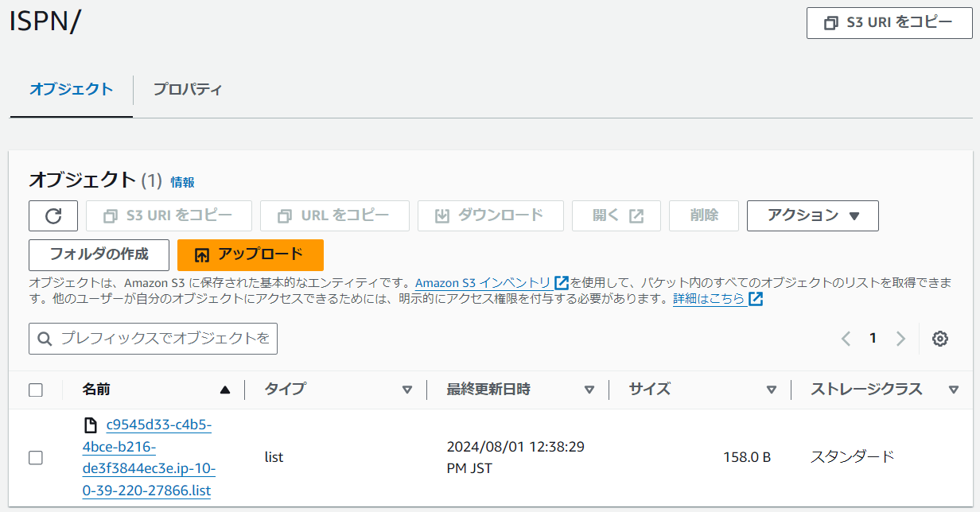Image resolution: width=980 pixels, height=512 pixels.
Task: Click the external link icon after Amazon S3 インベントリ
Action: pos(562,283)
